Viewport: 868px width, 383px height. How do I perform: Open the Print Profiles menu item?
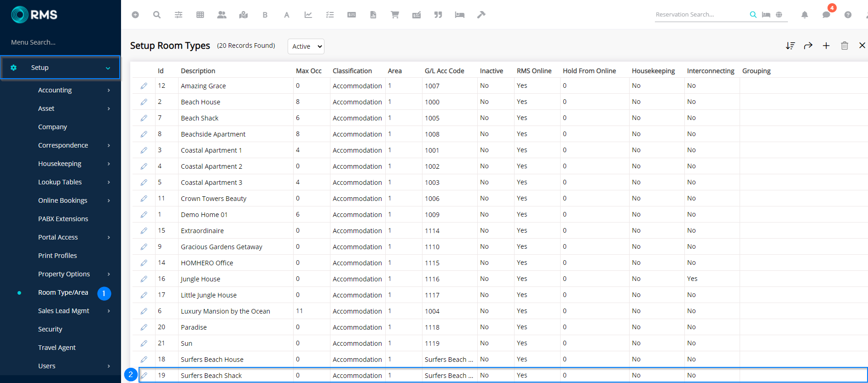point(58,256)
